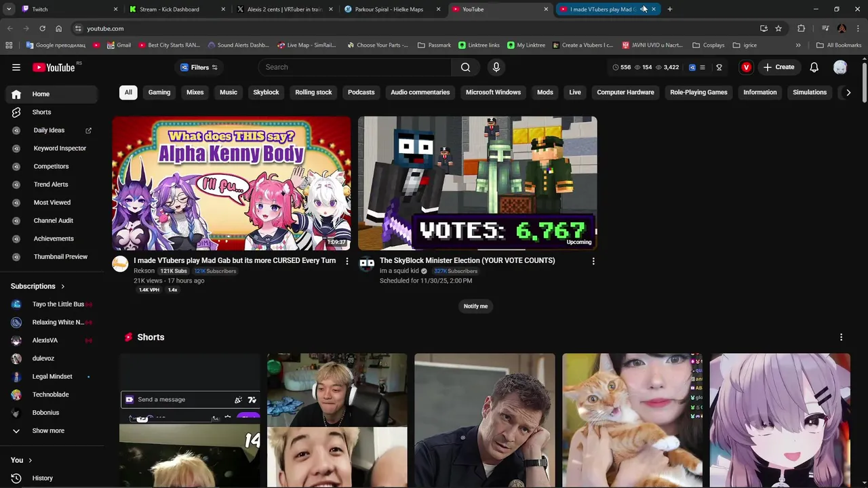The height and width of the screenshot is (488, 868).
Task: Open the Cosplays bookmark folder
Action: [x=709, y=45]
